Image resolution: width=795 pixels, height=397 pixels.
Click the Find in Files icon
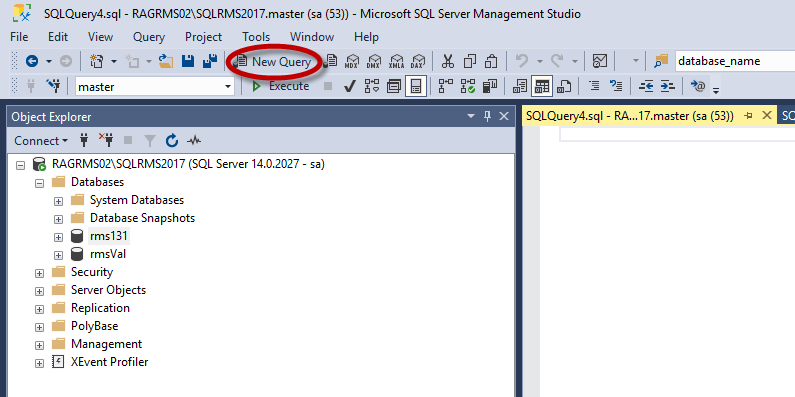click(x=661, y=62)
